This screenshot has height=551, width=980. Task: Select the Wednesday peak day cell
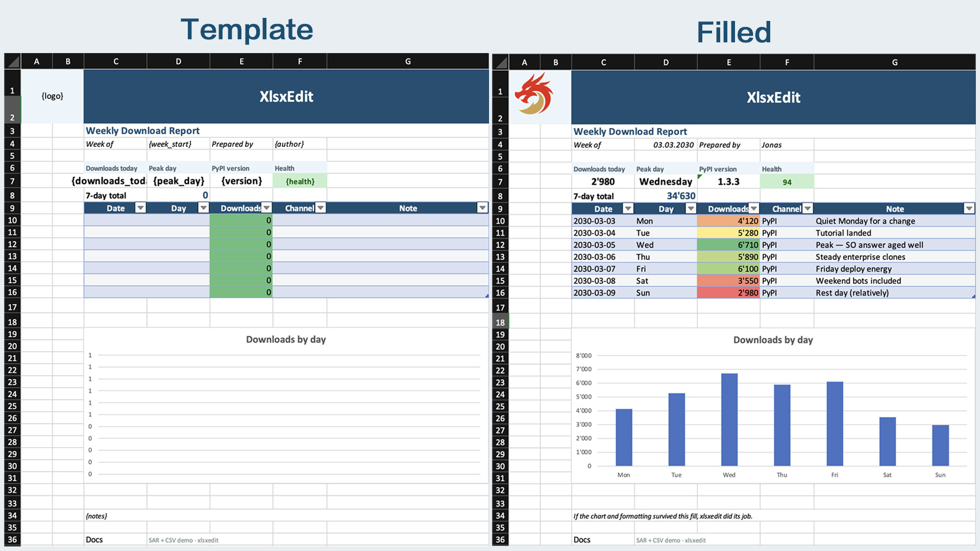click(666, 182)
